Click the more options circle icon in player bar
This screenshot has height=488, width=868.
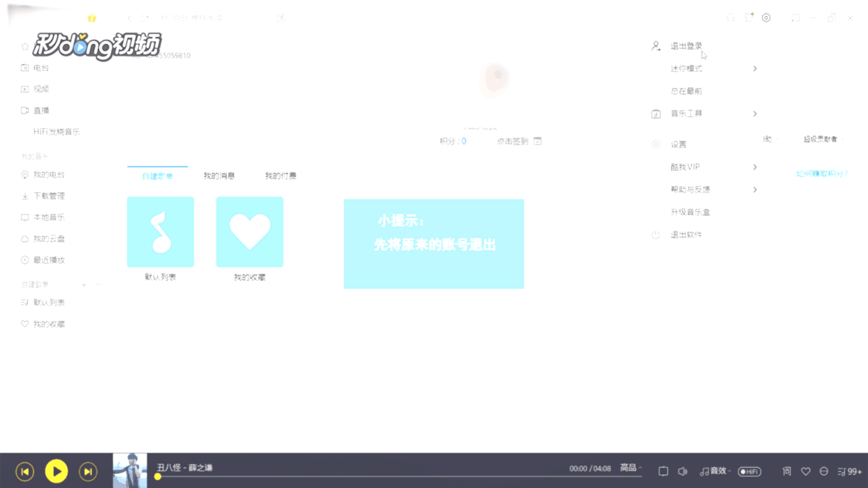click(824, 471)
